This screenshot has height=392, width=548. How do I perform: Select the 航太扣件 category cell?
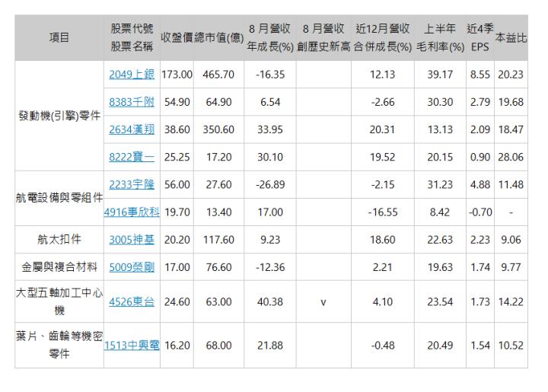click(x=59, y=240)
